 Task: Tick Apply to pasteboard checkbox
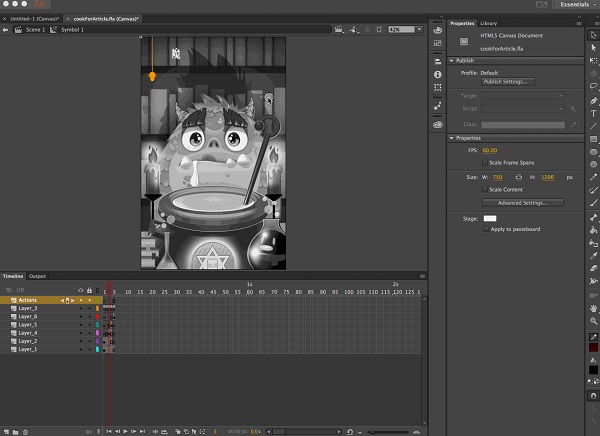(485, 229)
